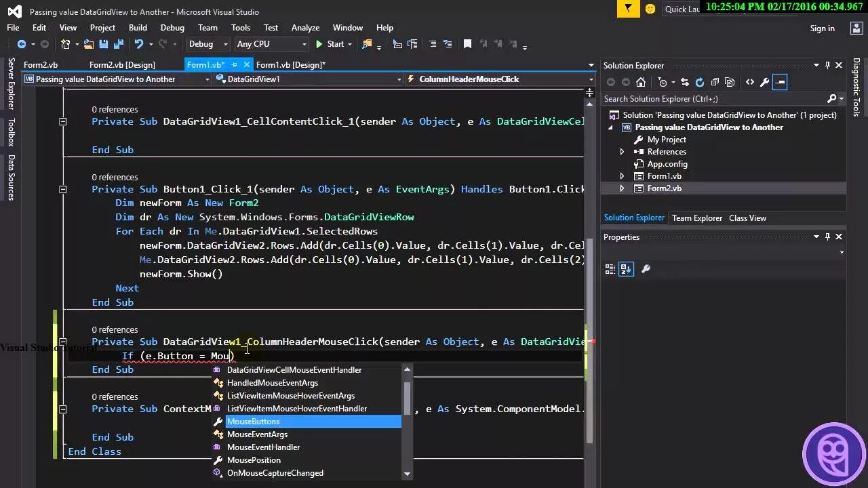Expand the Form2.vb node in Solution Explorer

622,188
